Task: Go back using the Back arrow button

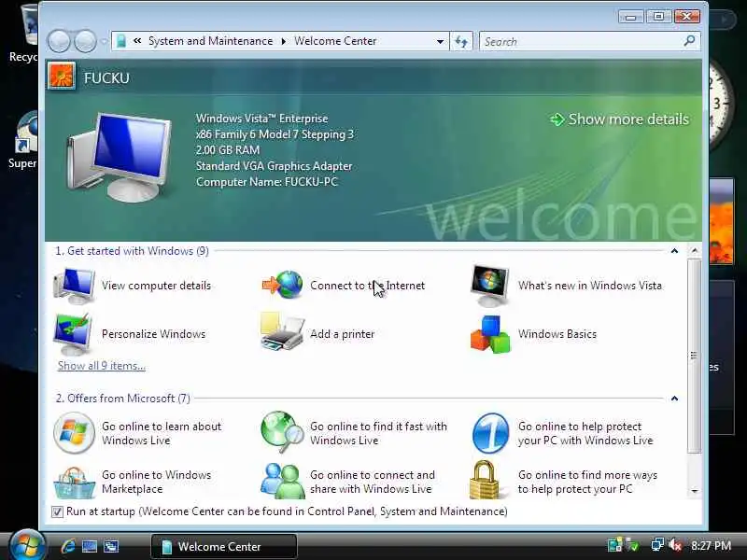Action: tap(59, 41)
